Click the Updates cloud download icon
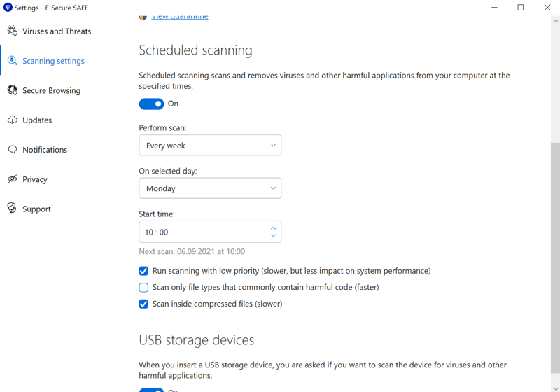 (12, 120)
